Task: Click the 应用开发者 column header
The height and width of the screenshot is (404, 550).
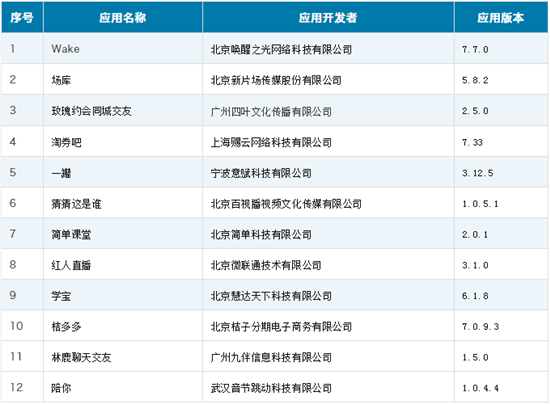Action: [x=328, y=17]
